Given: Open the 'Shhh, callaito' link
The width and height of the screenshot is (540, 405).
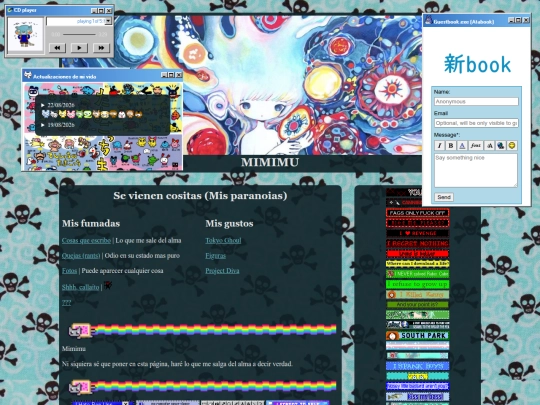Looking at the screenshot, I should tap(81, 287).
